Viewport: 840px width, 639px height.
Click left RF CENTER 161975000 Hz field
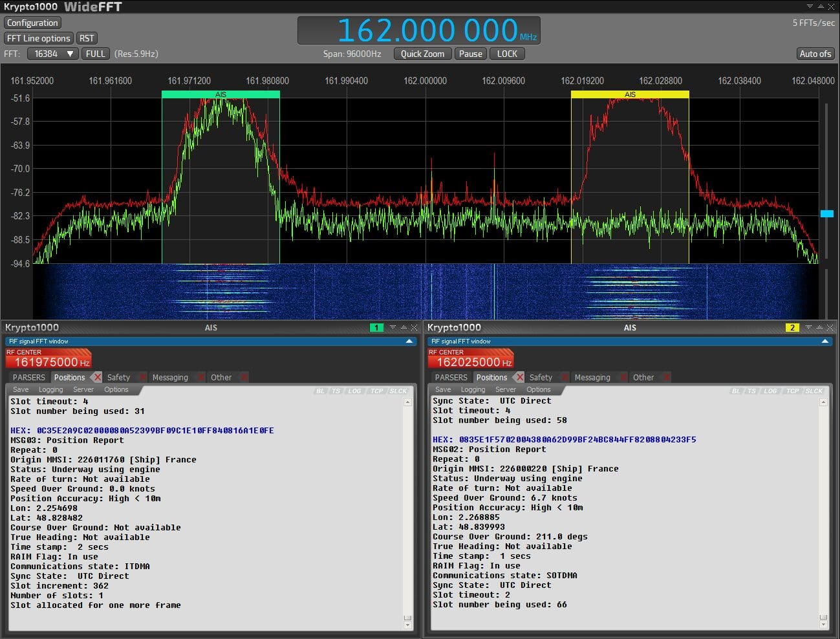pos(48,358)
